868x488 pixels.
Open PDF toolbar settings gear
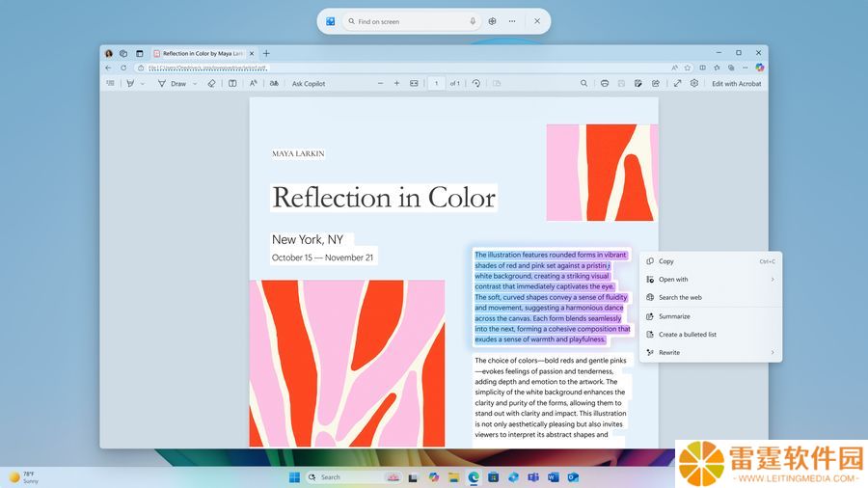(694, 84)
